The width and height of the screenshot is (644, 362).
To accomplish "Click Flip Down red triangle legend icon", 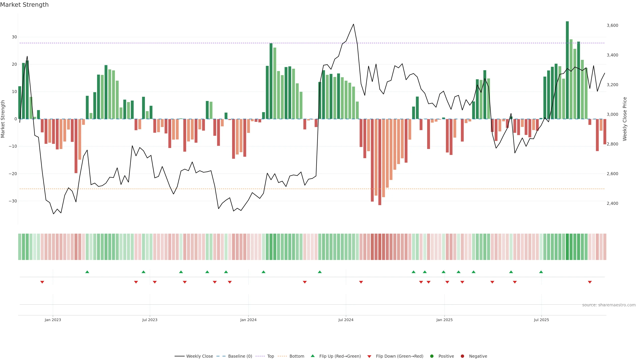I will point(369,356).
